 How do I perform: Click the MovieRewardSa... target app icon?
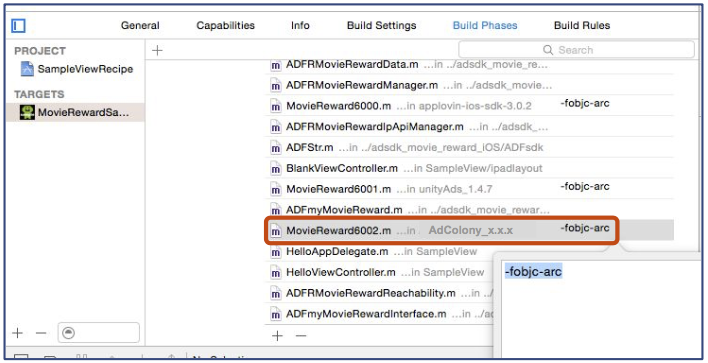point(27,112)
